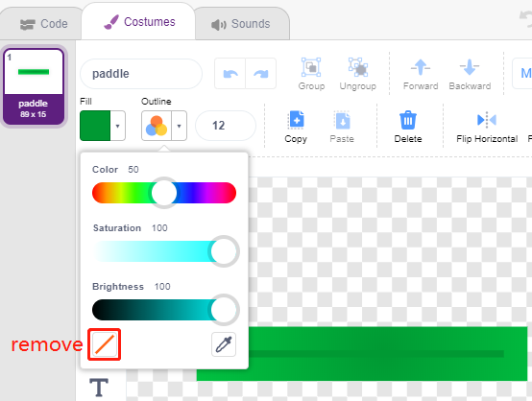Click the costume name field paddle
This screenshot has width=532, height=401.
[141, 74]
